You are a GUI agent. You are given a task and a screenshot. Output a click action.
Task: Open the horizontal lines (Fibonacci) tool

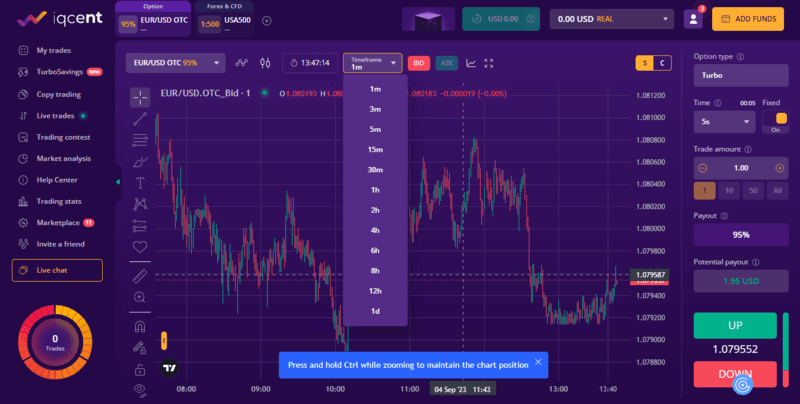(x=140, y=140)
